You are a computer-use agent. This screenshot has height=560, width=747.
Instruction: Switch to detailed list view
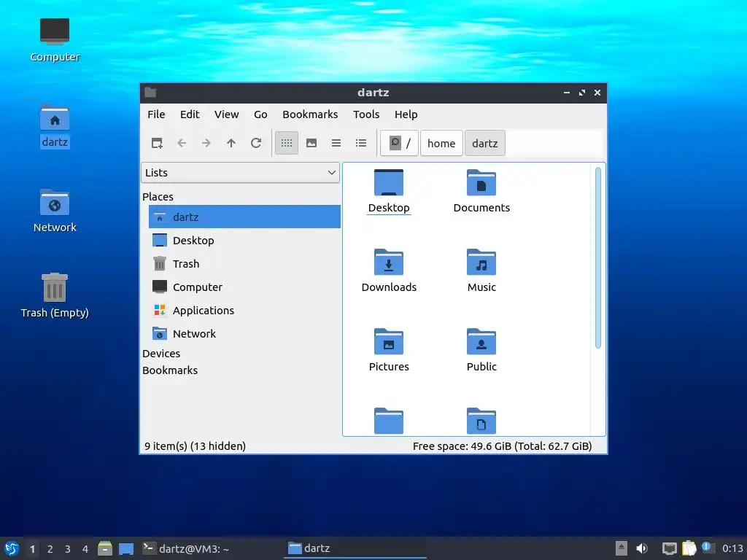361,143
